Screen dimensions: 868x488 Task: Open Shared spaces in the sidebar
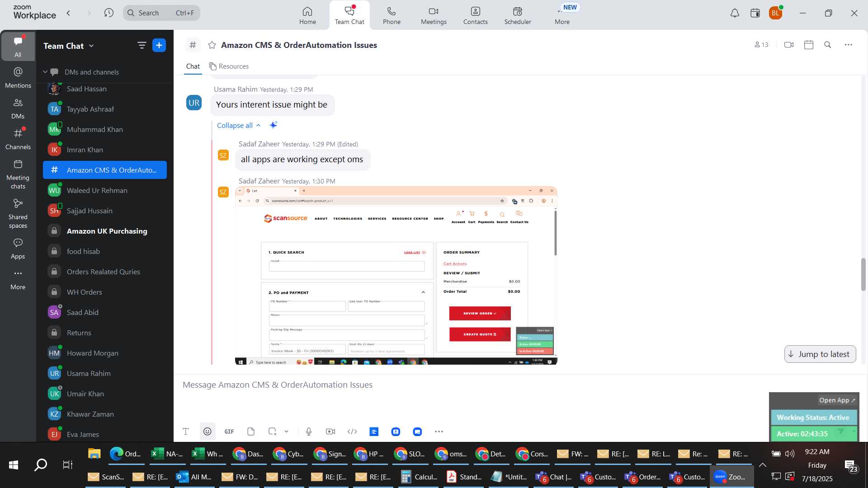[18, 214]
